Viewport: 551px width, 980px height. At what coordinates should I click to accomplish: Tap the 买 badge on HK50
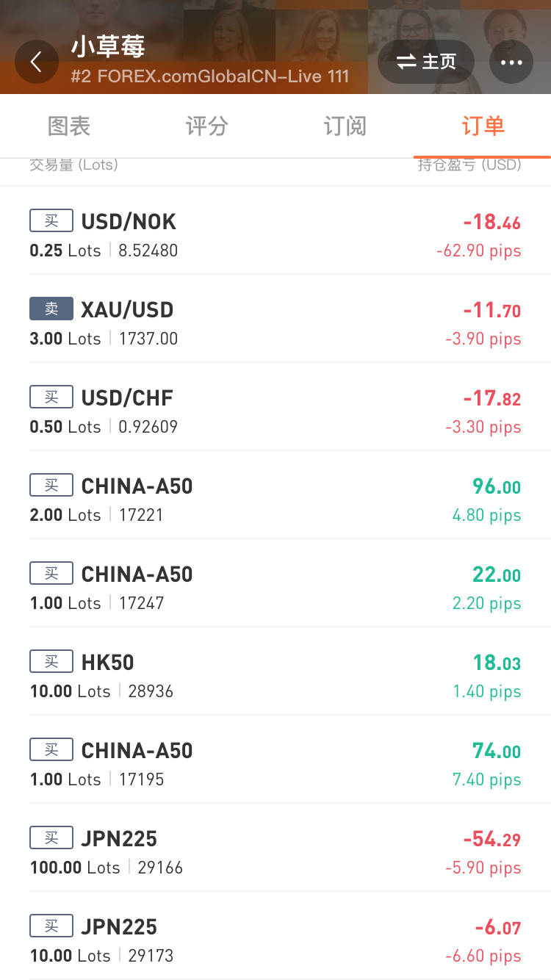[x=51, y=661]
